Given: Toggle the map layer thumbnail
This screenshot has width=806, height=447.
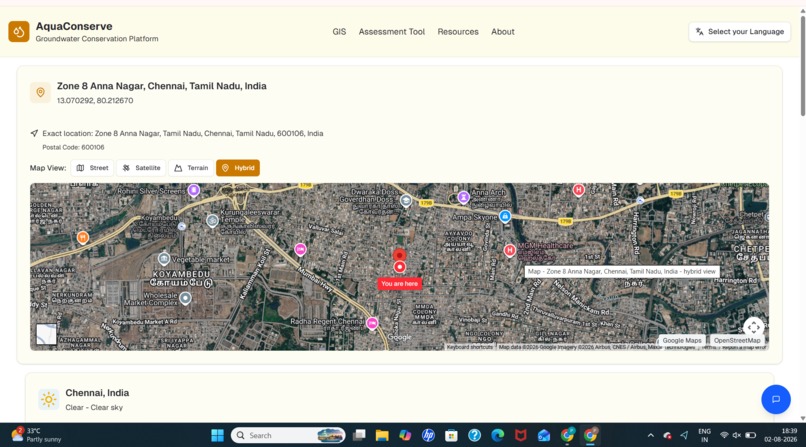Looking at the screenshot, I should click(x=46, y=334).
